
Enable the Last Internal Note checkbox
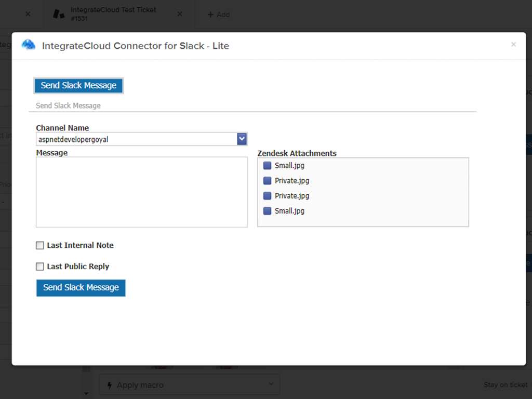click(x=40, y=245)
